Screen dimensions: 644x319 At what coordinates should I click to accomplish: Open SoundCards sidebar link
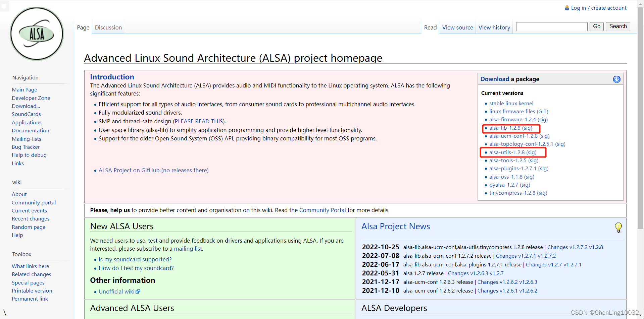(26, 114)
